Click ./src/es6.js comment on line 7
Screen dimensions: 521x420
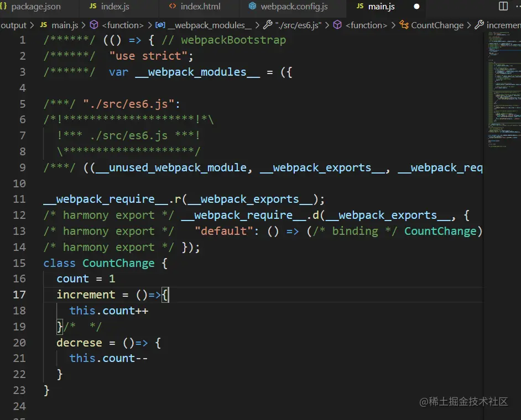pos(128,135)
